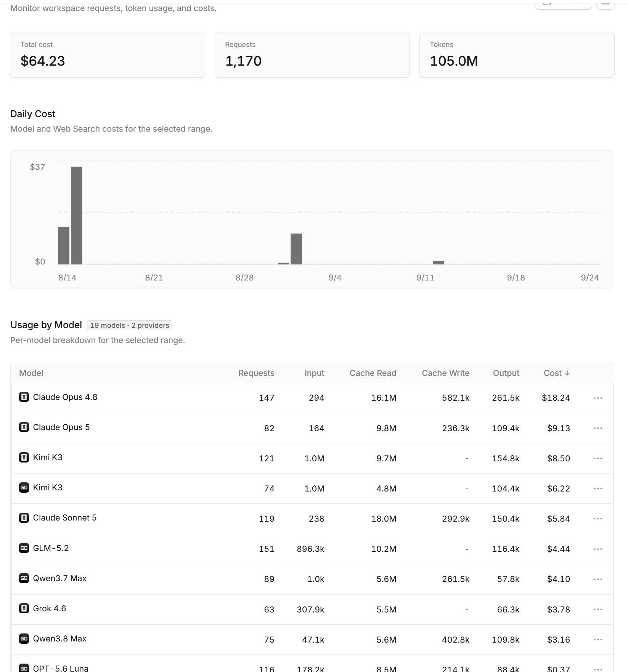Click the 402.8k cache write value
Image resolution: width=628 pixels, height=672 pixels.
coord(456,640)
